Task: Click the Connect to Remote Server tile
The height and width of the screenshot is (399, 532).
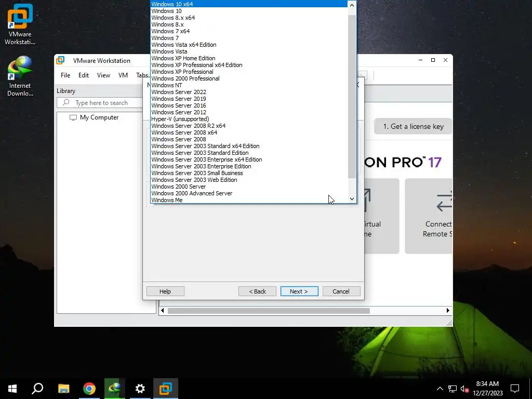Action: pyautogui.click(x=429, y=216)
